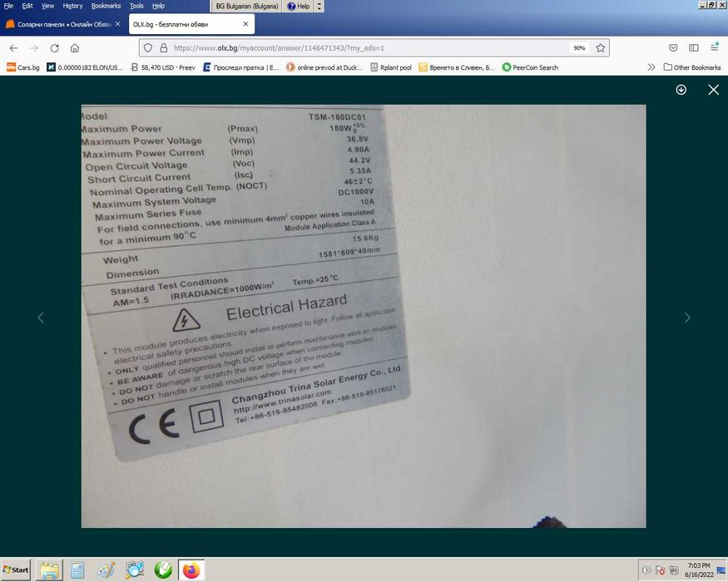Image resolution: width=728 pixels, height=582 pixels.
Task: Open the Проследи пратка bookmark
Action: tap(241, 67)
